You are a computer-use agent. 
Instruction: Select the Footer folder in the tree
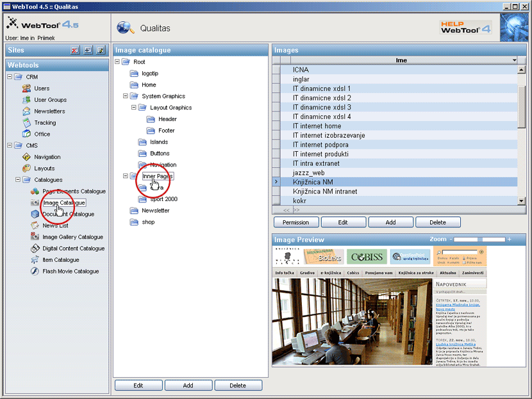(166, 131)
